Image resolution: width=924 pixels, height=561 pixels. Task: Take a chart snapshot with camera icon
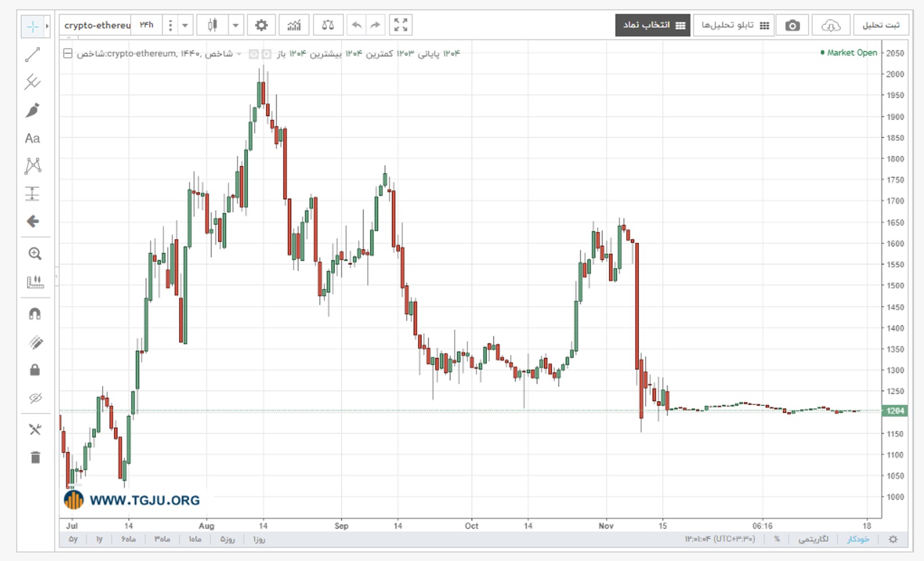tap(792, 25)
